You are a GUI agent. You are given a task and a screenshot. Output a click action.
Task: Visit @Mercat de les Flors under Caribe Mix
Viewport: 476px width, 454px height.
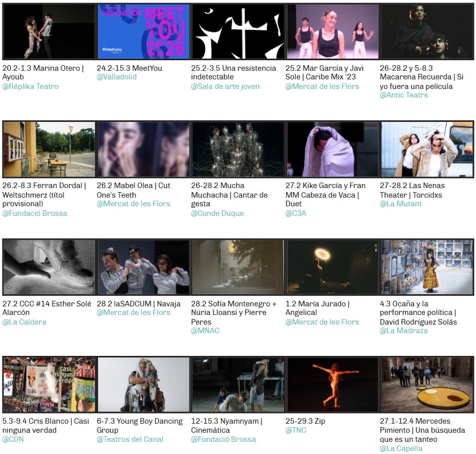pos(322,86)
